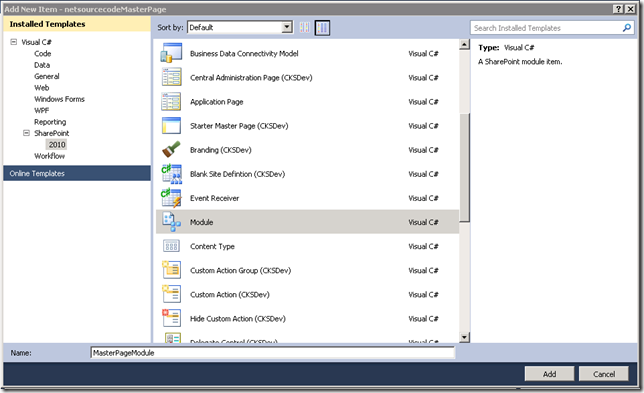Collapse the Visual C# tree node
This screenshot has height=393, width=644.
[x=14, y=42]
